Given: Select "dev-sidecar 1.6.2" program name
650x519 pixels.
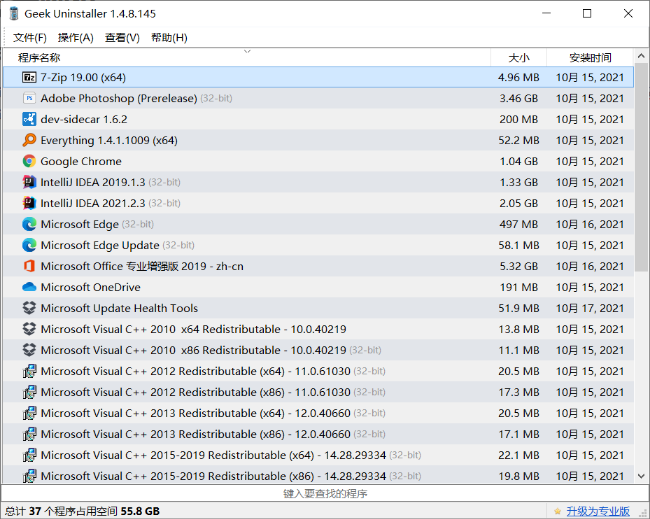Looking at the screenshot, I should point(84,119).
